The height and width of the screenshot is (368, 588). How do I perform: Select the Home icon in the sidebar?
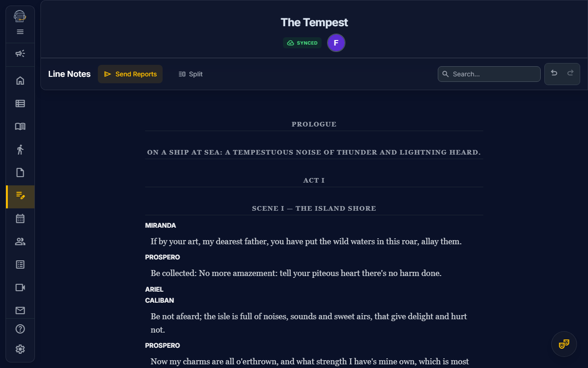click(x=20, y=80)
